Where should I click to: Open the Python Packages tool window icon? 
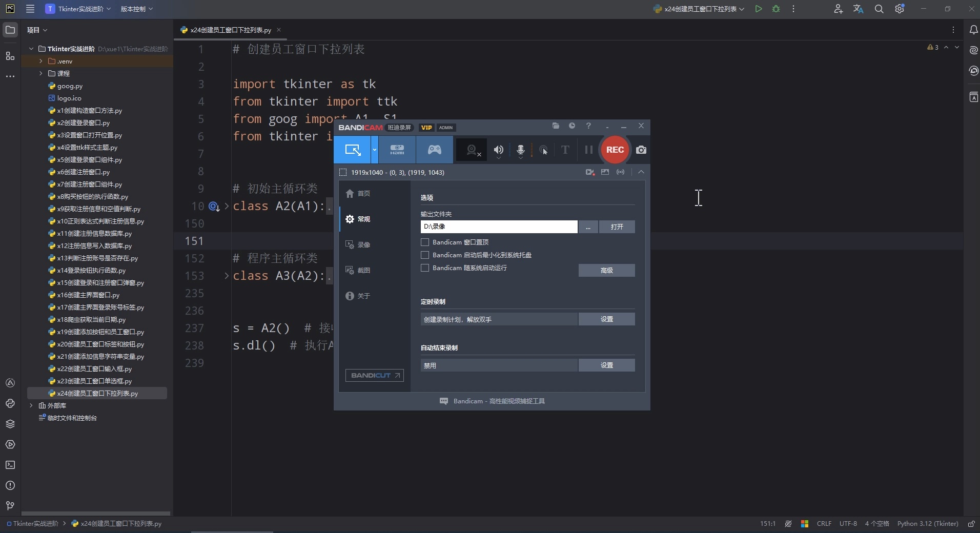[10, 424]
